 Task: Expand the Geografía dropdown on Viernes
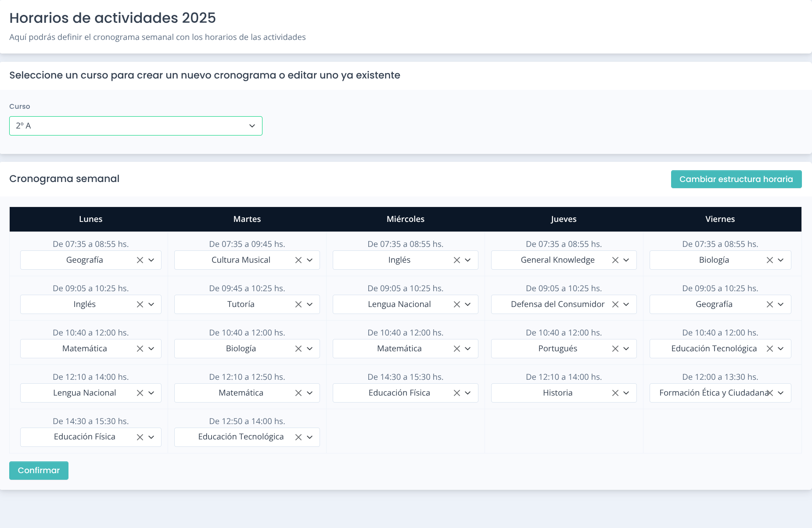click(781, 304)
